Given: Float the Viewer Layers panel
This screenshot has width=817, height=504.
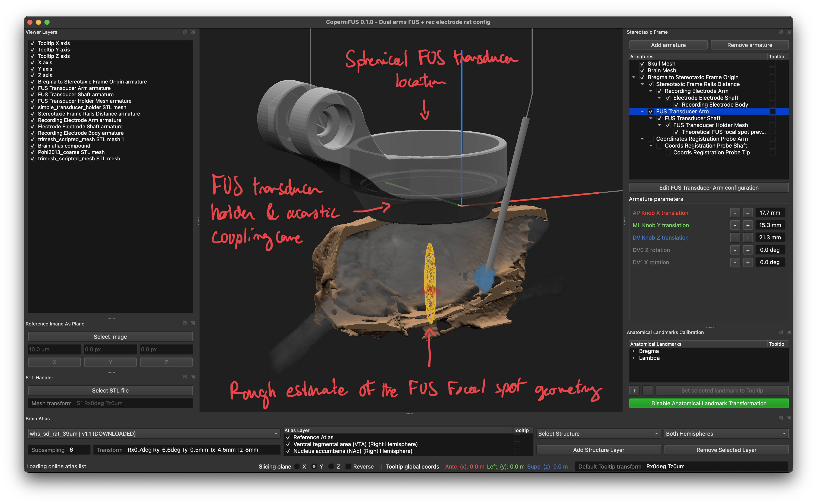Looking at the screenshot, I should pos(184,32).
